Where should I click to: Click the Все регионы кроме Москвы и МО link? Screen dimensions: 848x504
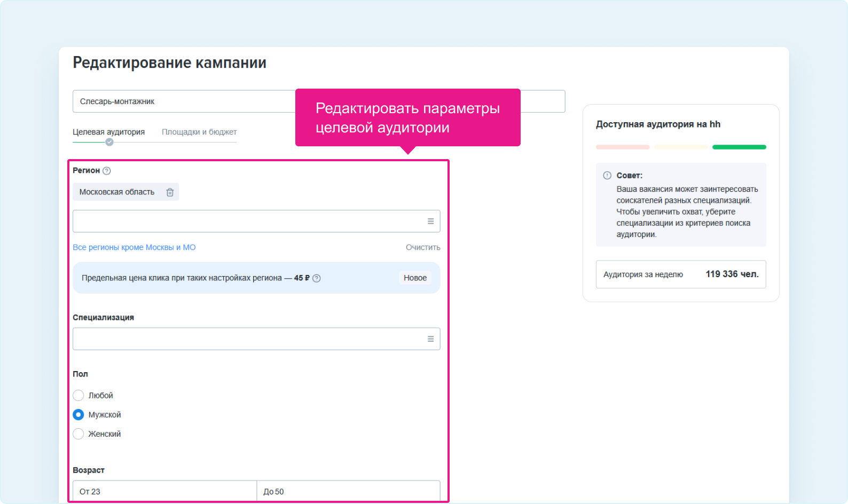(x=134, y=248)
